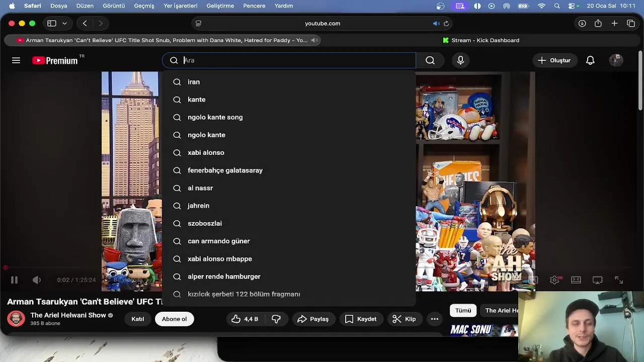644x362 pixels.
Task: Open the Görüntü menu
Action: pyautogui.click(x=114, y=6)
